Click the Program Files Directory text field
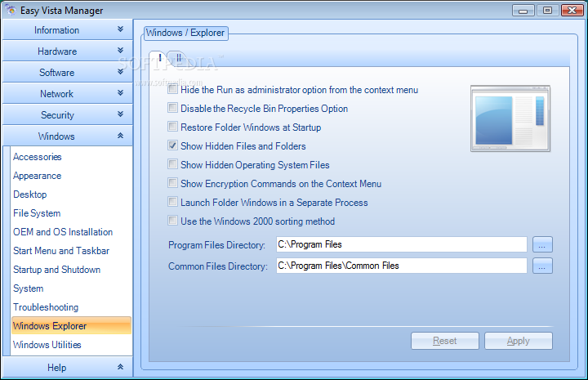 [x=402, y=244]
